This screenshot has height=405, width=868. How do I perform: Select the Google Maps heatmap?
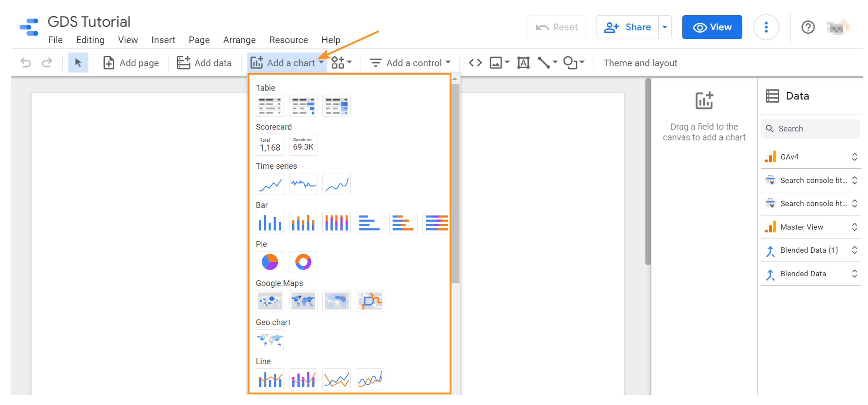click(x=337, y=301)
